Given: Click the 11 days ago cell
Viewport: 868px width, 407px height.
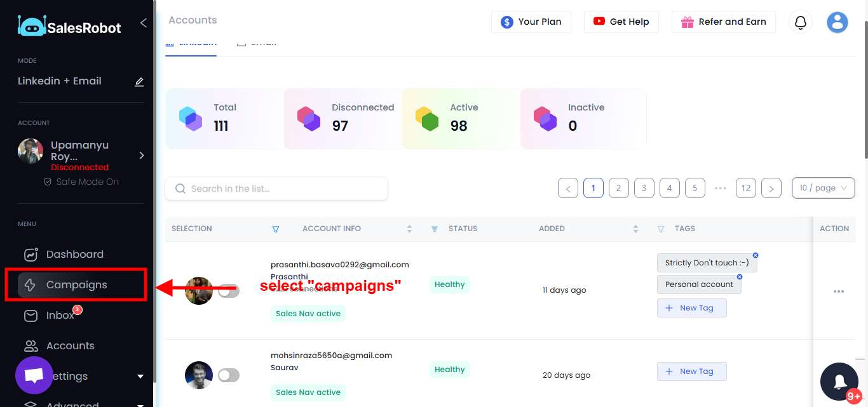Looking at the screenshot, I should pos(564,290).
